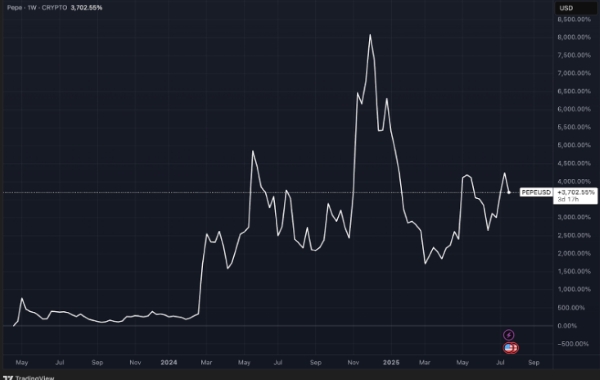The width and height of the screenshot is (600, 380).
Task: Open the TradingView logo link
Action: point(28,377)
